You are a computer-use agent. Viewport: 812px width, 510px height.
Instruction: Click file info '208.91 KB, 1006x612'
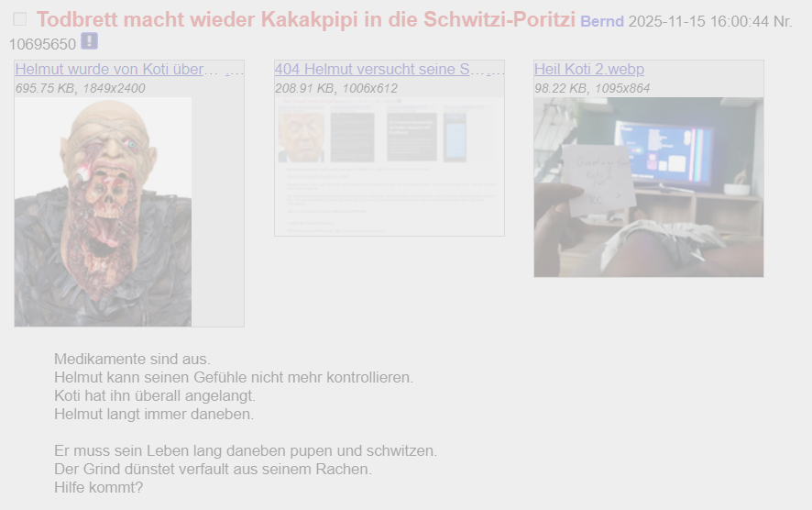[x=336, y=89]
